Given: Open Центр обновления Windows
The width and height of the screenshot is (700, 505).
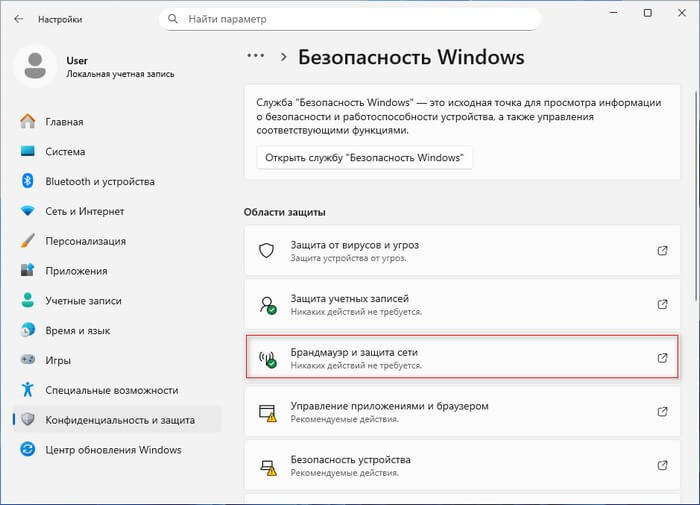Looking at the screenshot, I should (x=113, y=450).
